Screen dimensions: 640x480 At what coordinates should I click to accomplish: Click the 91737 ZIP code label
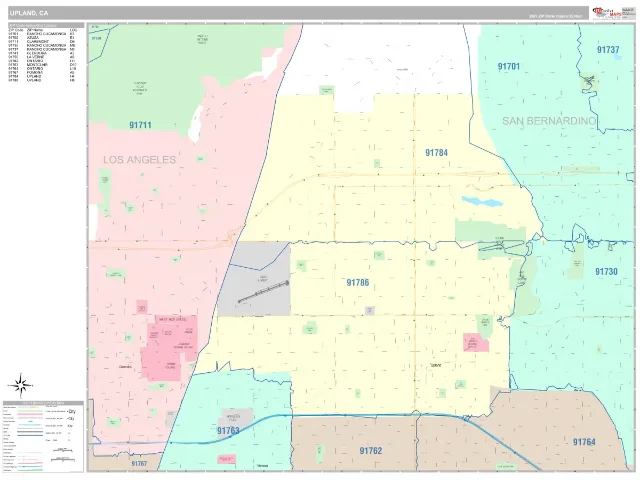pos(608,50)
